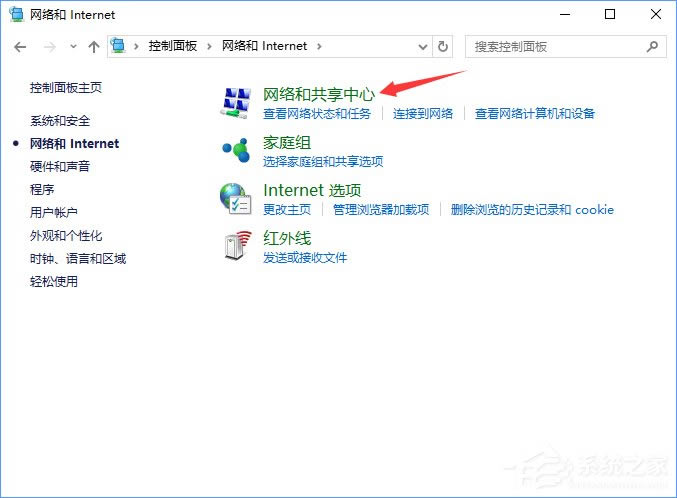Click the window title bar icon
This screenshot has width=677, height=498.
(x=17, y=14)
